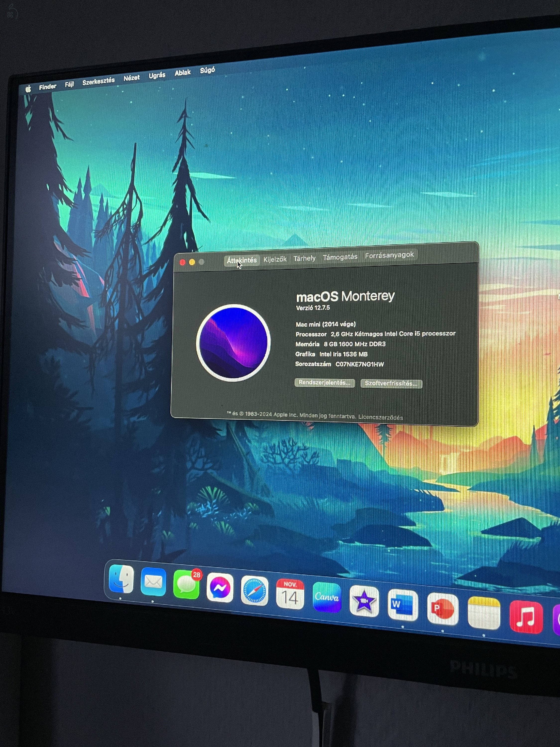Minimize the About This Mac window
Screen dimensions: 560x747
(192, 262)
